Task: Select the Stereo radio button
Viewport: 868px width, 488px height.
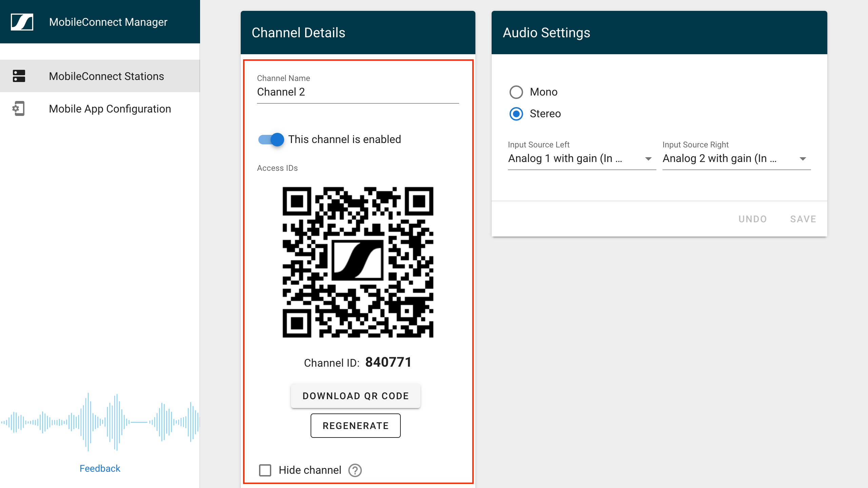Action: [516, 114]
